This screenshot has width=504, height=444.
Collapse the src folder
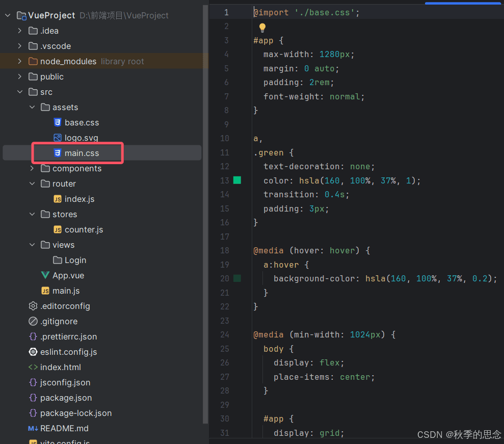(20, 92)
